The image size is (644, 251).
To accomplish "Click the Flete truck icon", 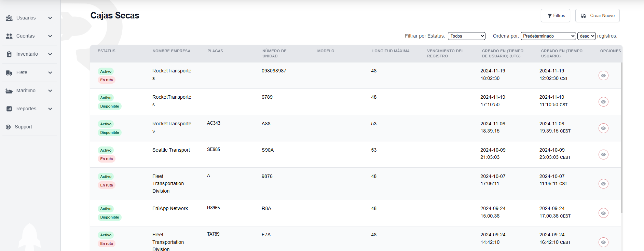I will pyautogui.click(x=9, y=73).
